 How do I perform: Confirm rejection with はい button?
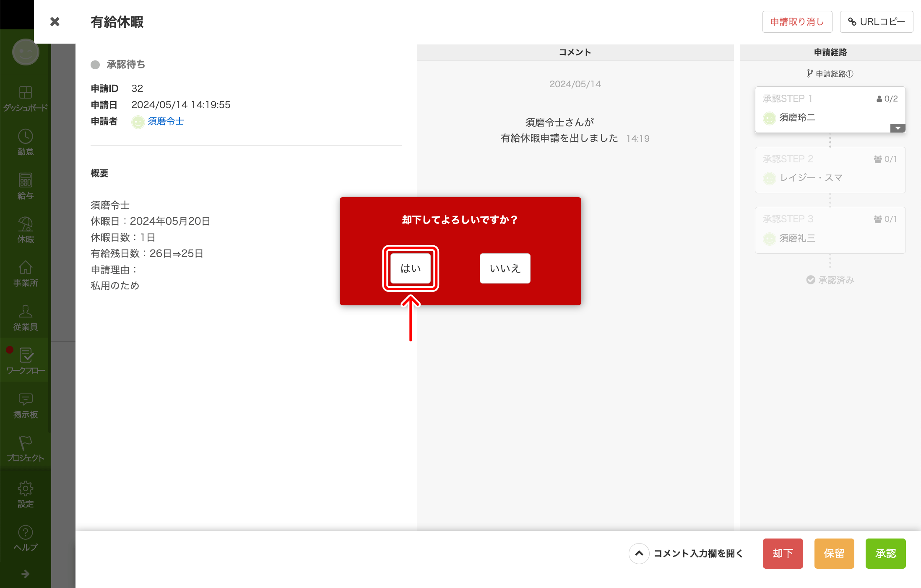click(x=410, y=268)
